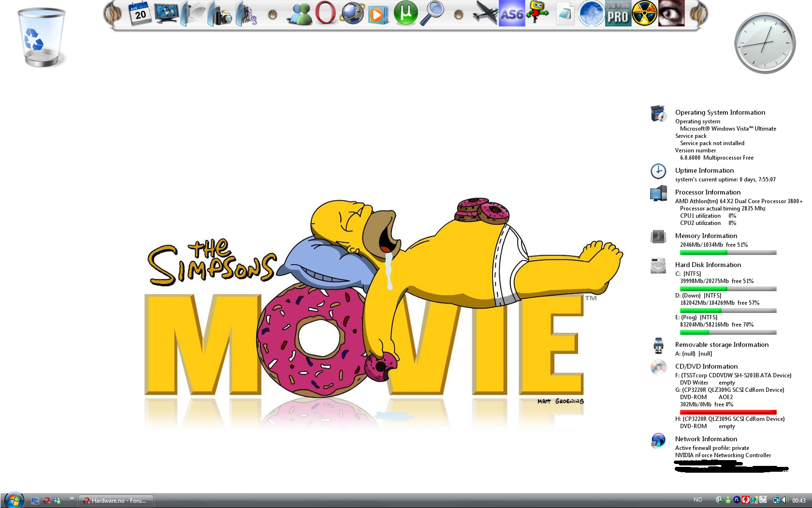
Task: Open the NVIDIA 'n' tray icon
Action: 737,500
